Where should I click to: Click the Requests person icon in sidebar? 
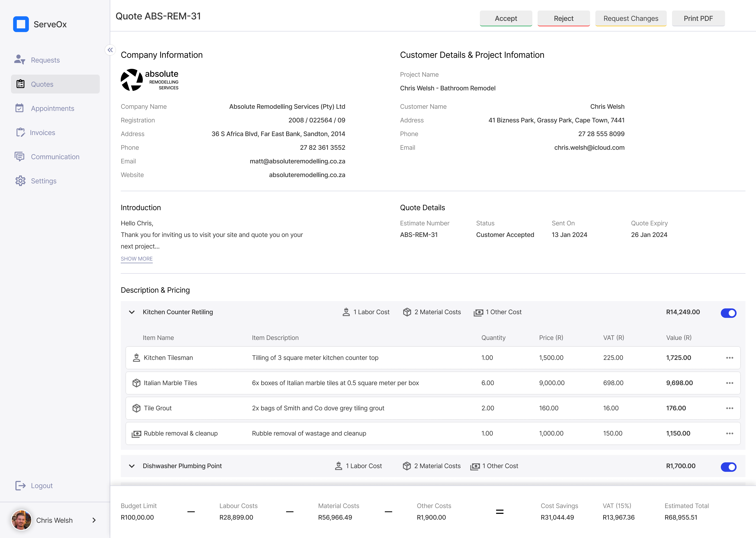[20, 60]
